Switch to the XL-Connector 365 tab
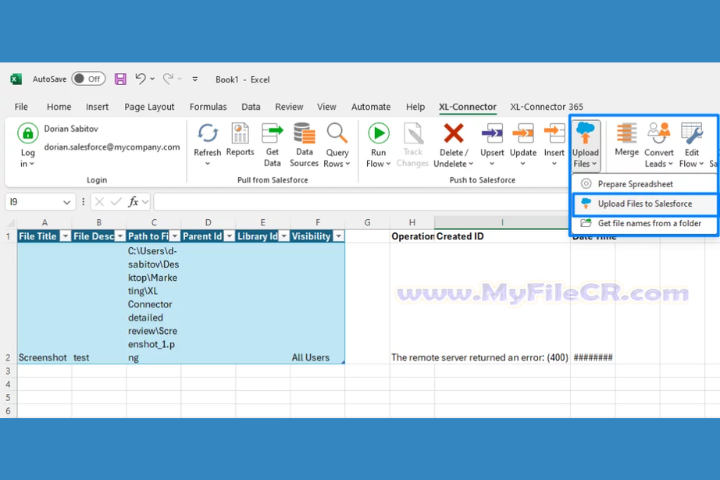 [x=546, y=107]
